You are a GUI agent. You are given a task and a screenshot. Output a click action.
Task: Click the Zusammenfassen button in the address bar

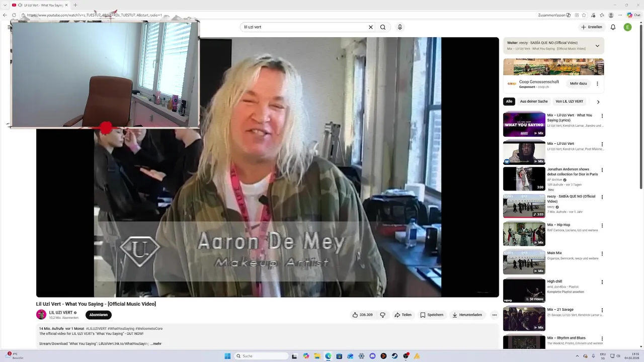[554, 15]
